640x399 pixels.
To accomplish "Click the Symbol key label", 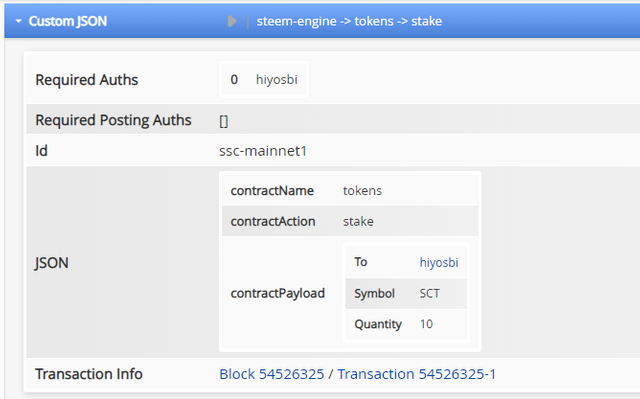I will (374, 294).
